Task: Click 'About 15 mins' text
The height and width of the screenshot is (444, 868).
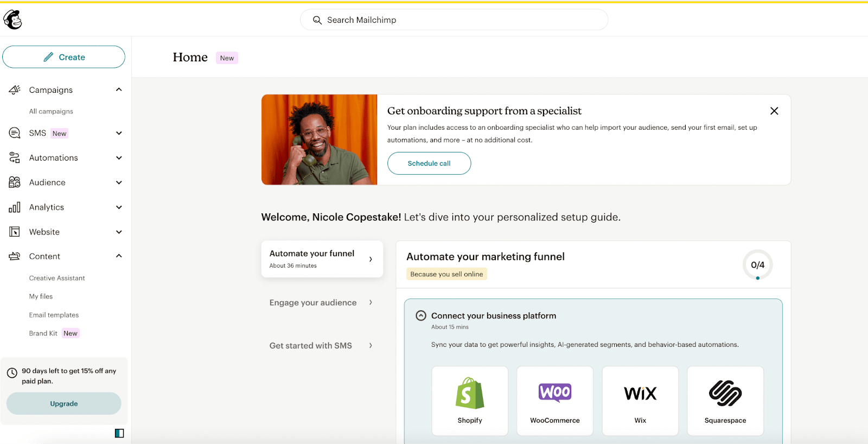Action: tap(450, 327)
